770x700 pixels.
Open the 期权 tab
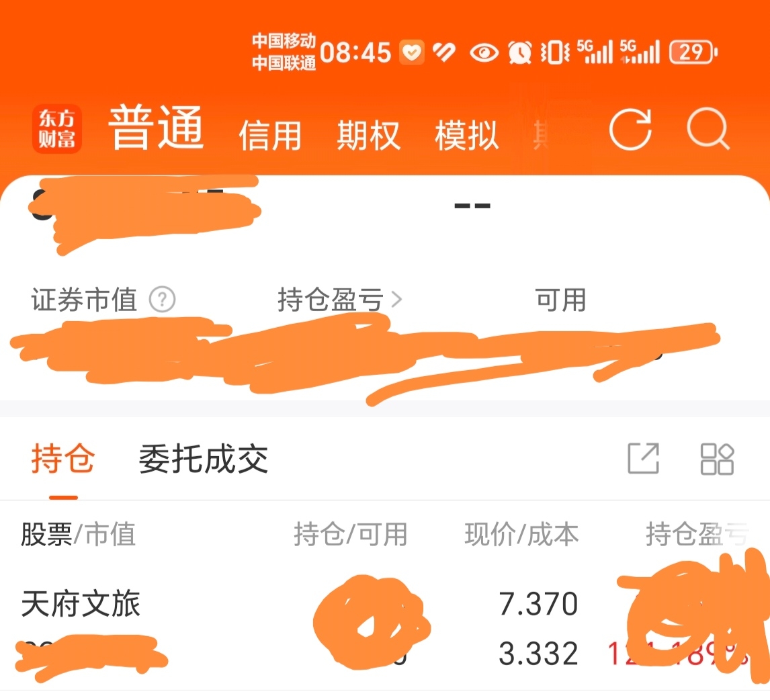coord(368,135)
